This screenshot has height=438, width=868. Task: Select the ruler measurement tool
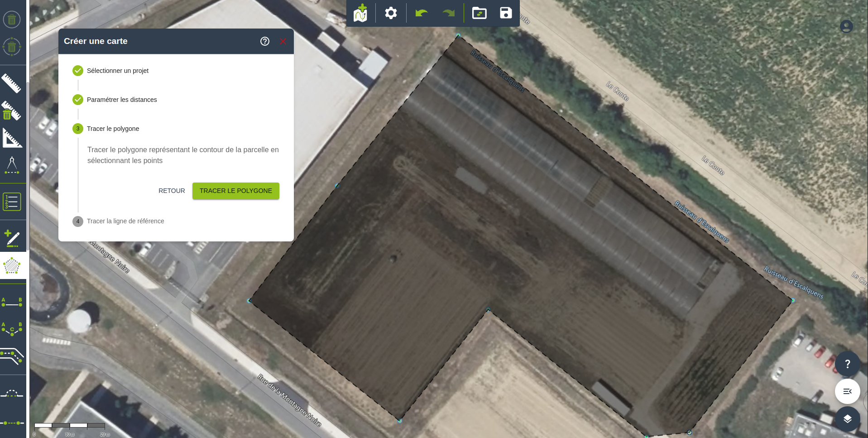pos(12,83)
